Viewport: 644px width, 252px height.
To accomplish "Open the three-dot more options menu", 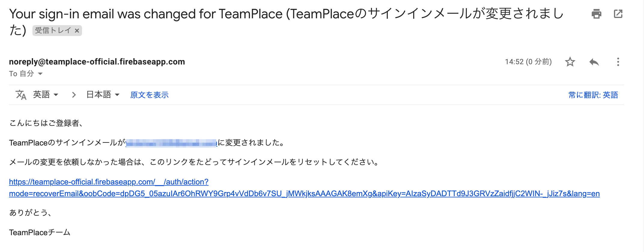I will (x=618, y=62).
